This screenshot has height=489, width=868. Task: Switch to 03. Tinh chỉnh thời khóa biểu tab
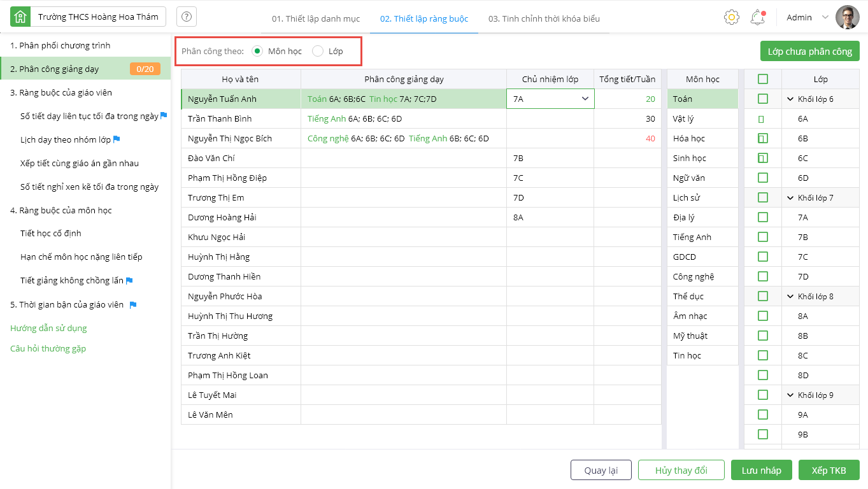[544, 18]
